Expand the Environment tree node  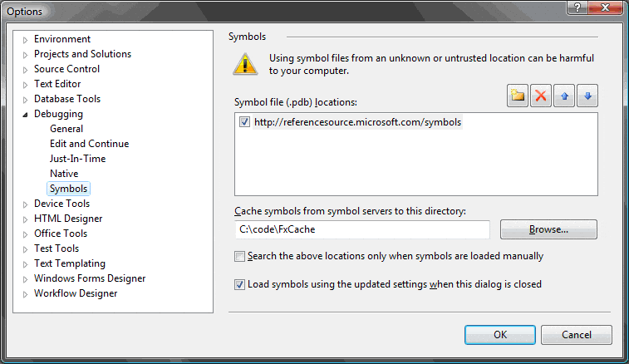26,40
